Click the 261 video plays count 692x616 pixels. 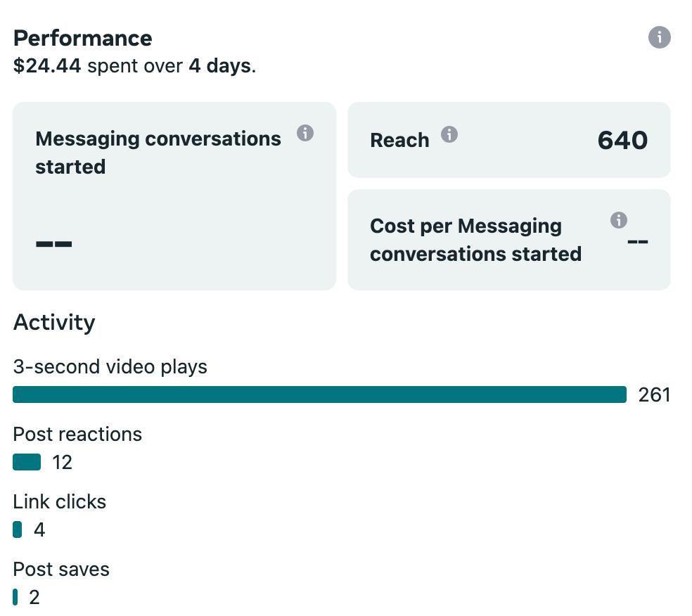pos(654,395)
